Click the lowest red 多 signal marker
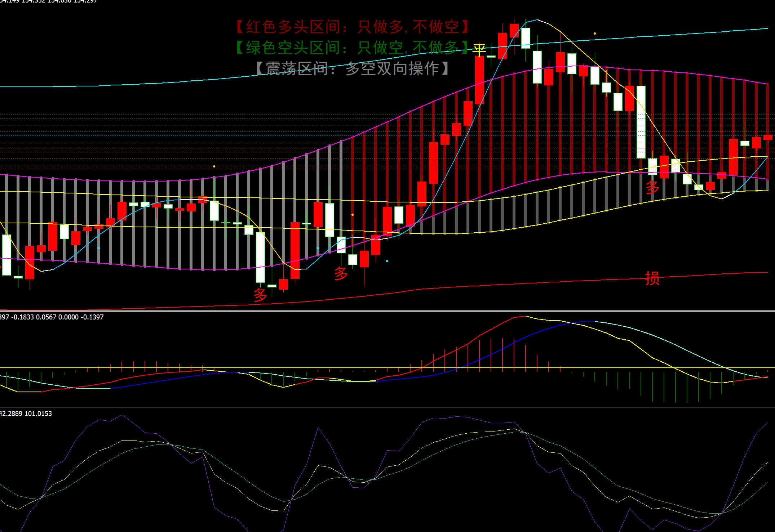 pos(260,295)
